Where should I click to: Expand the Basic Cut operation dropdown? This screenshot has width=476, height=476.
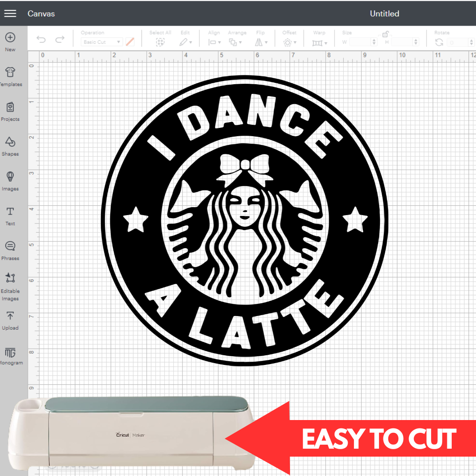click(x=102, y=42)
